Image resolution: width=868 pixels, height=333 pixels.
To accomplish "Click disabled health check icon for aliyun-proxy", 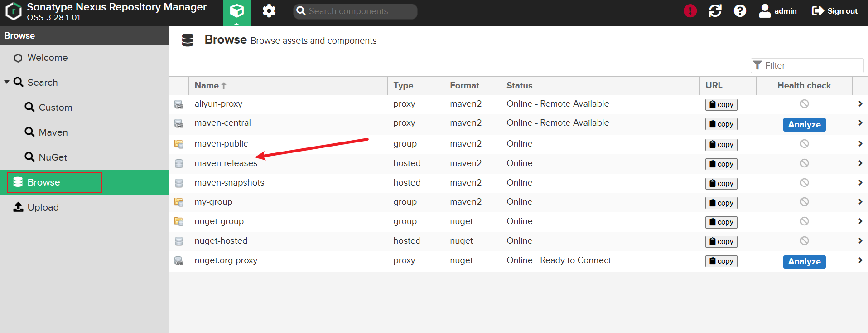I will [x=804, y=104].
